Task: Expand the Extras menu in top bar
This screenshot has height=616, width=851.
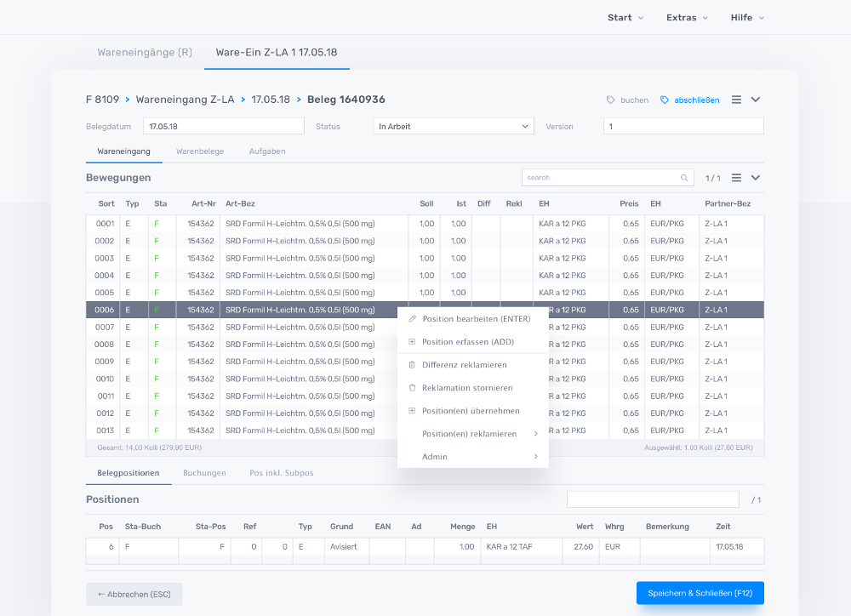Action: click(x=686, y=18)
